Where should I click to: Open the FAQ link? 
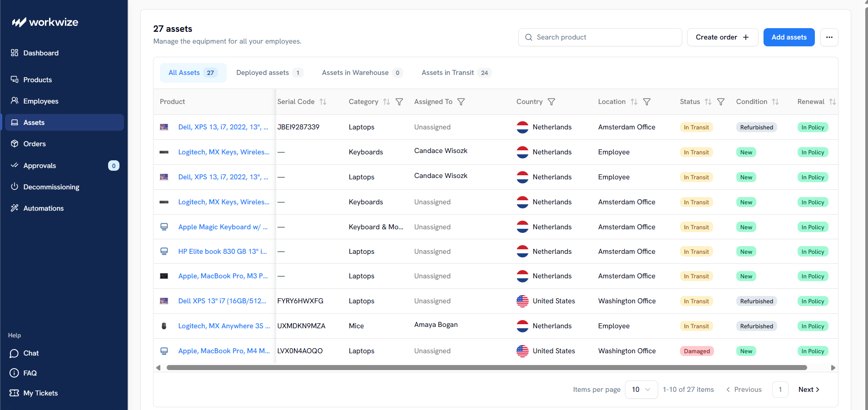coord(23,373)
